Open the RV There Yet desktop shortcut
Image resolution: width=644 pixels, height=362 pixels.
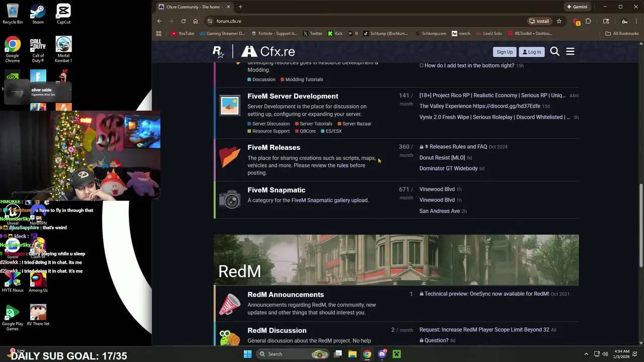[x=38, y=315]
